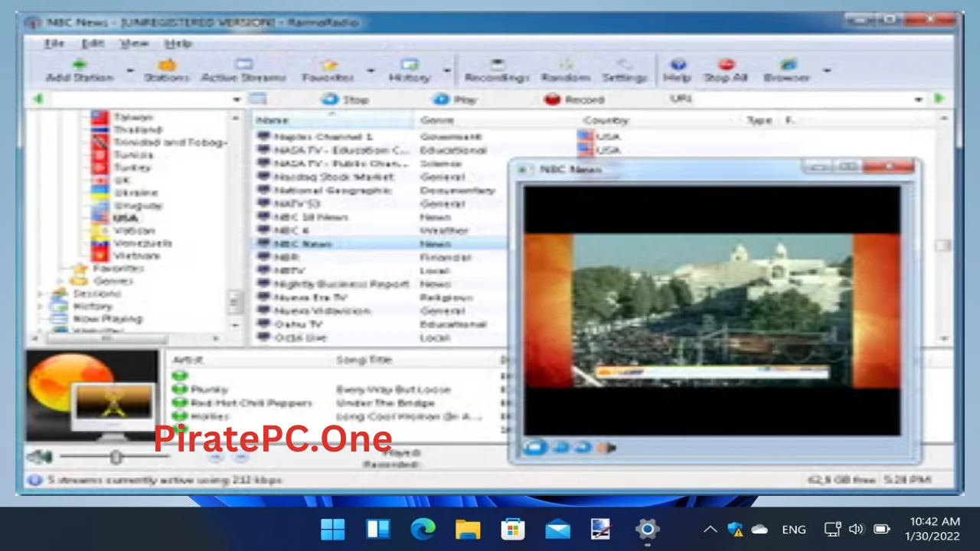980x551 pixels.
Task: Click the Add Station toolbar icon
Action: point(80,70)
